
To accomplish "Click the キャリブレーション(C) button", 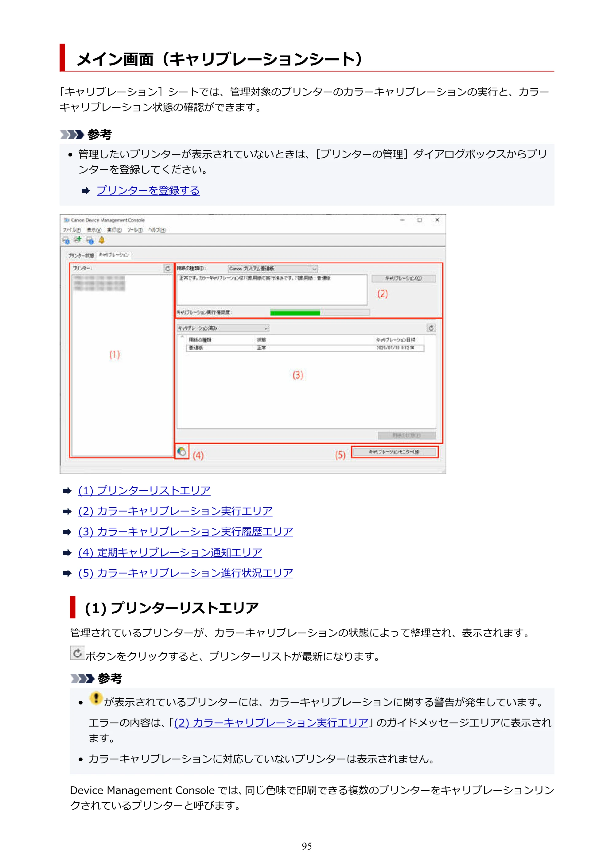I will [x=403, y=279].
